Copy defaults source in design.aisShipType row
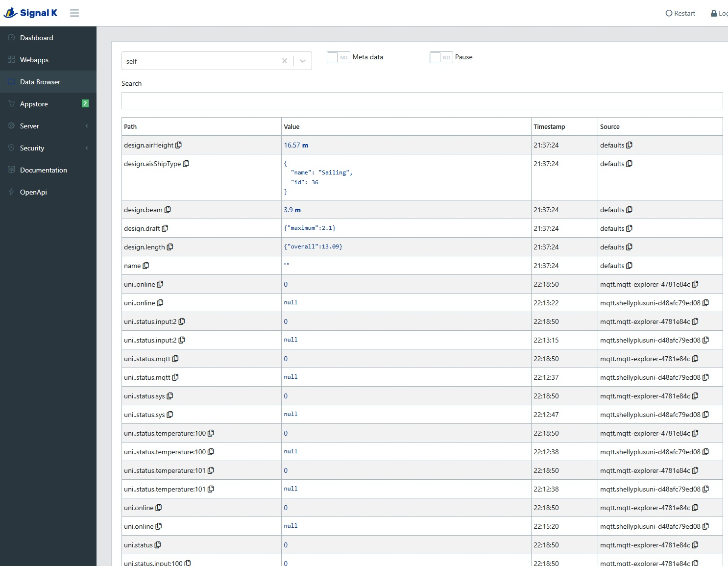This screenshot has width=728, height=566. coord(630,164)
